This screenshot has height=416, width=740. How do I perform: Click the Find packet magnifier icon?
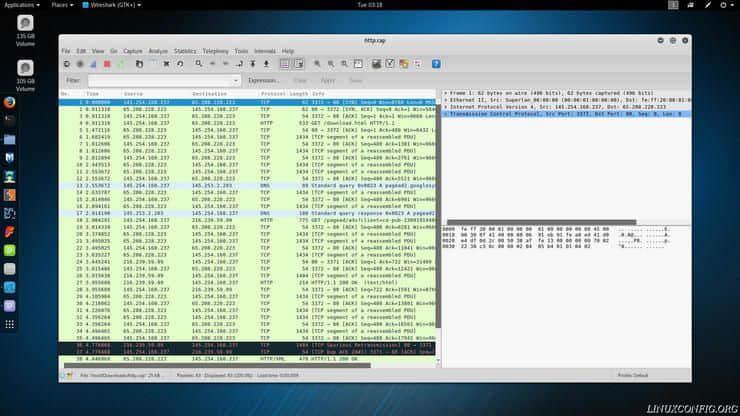click(198, 64)
